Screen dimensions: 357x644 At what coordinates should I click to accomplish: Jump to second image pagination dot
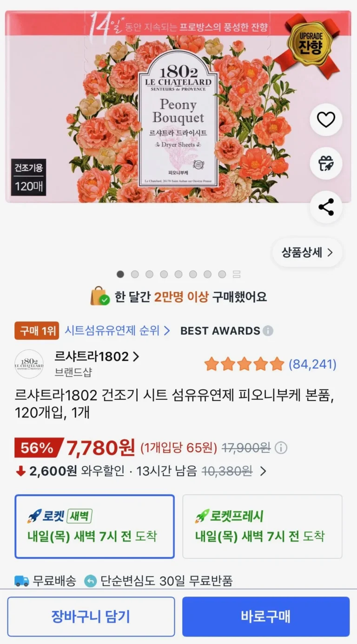[135, 274]
